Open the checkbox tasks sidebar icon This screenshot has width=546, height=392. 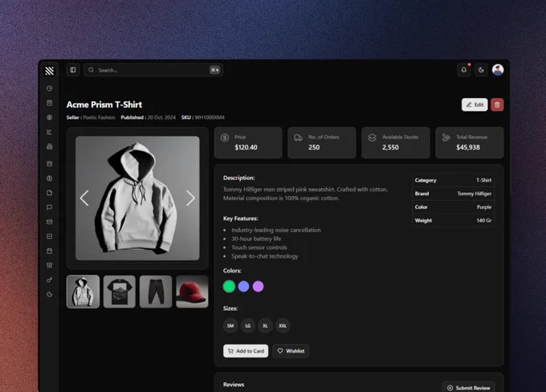tap(50, 236)
